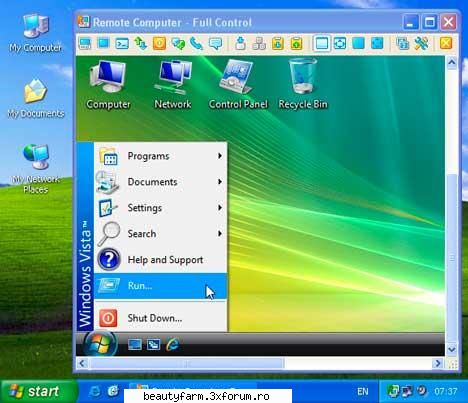Click the vertical scrollbar thumb

click(452, 258)
